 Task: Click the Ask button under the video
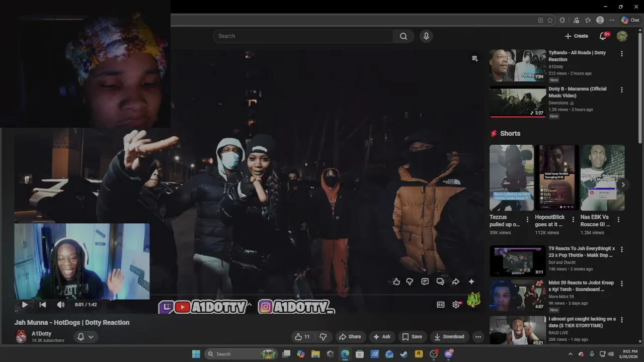pos(381,337)
